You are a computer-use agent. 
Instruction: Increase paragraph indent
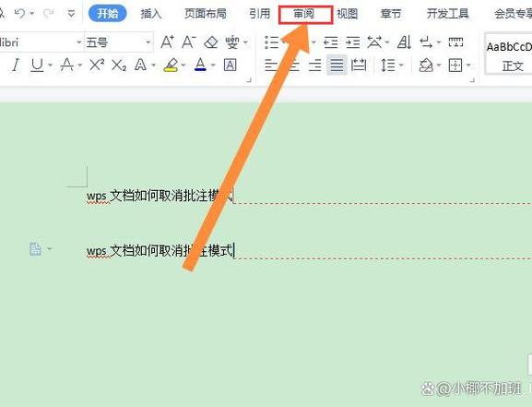coord(353,42)
